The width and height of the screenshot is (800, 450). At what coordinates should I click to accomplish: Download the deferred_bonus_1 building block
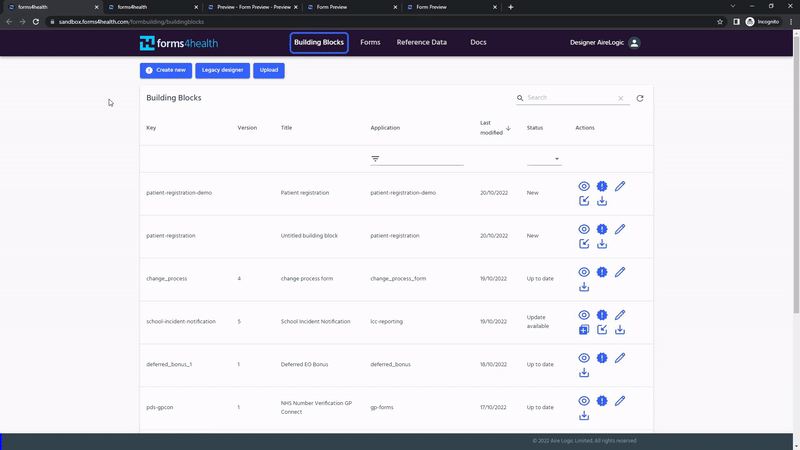584,372
